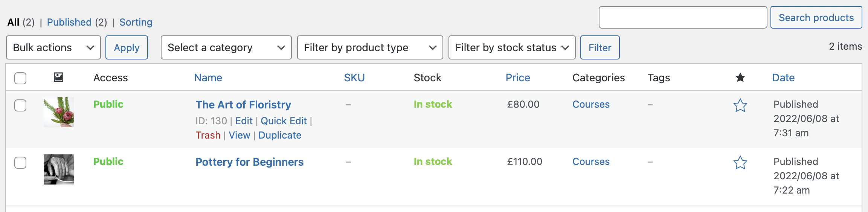
Task: Open Filter by product type dropdown
Action: point(370,47)
